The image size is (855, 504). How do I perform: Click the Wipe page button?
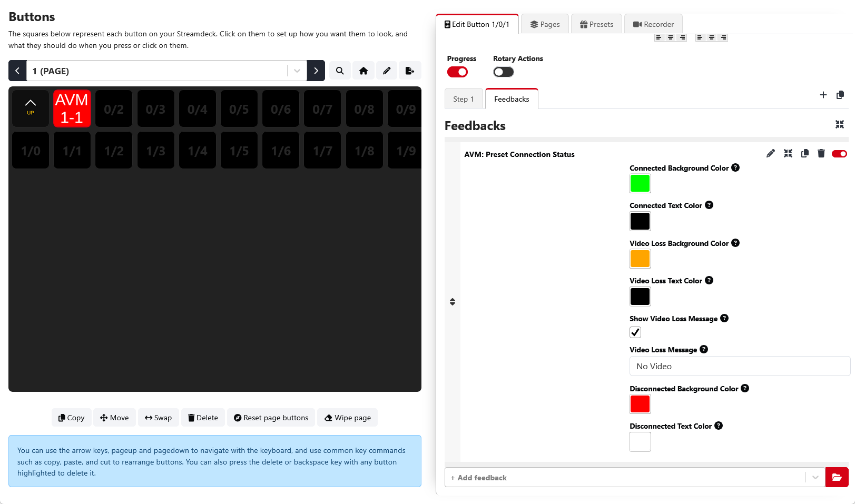pyautogui.click(x=347, y=418)
